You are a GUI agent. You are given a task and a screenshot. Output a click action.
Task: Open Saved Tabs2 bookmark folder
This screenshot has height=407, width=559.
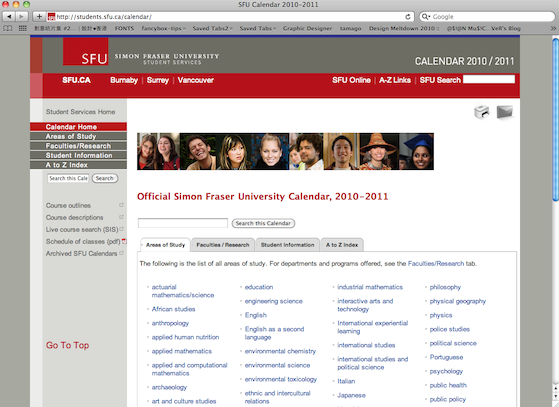click(x=212, y=29)
